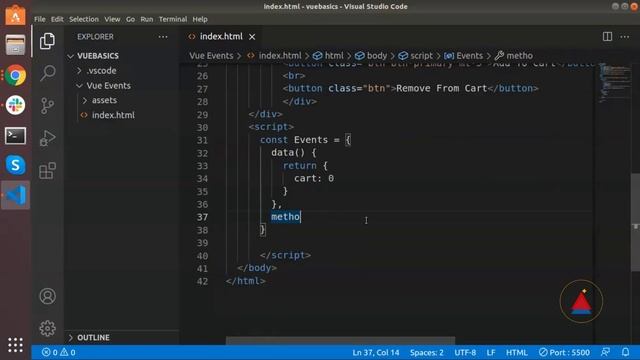This screenshot has height=360, width=640.
Task: Open the Run and Debug view
Action: [x=47, y=138]
